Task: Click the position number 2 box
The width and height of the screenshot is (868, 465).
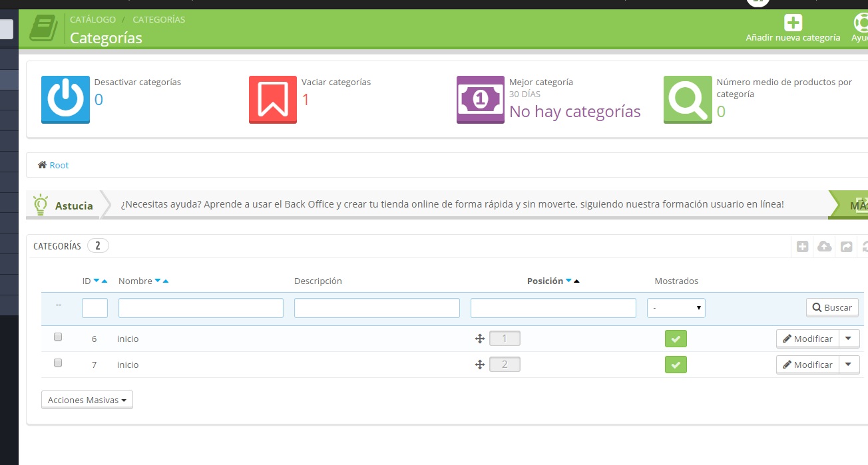Action: coord(505,365)
